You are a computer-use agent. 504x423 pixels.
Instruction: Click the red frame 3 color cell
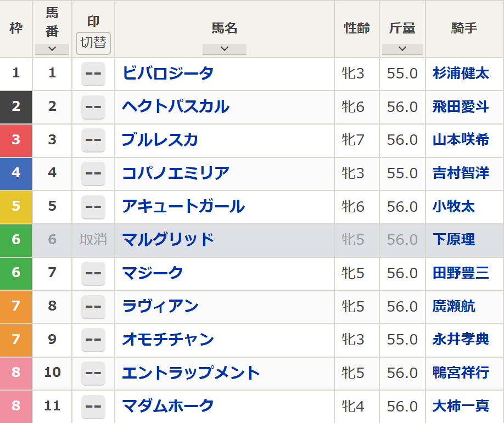(16, 140)
